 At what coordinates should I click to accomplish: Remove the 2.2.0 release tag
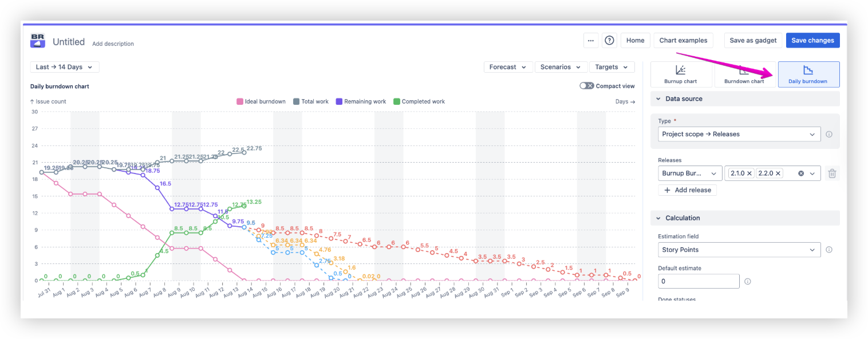(778, 174)
